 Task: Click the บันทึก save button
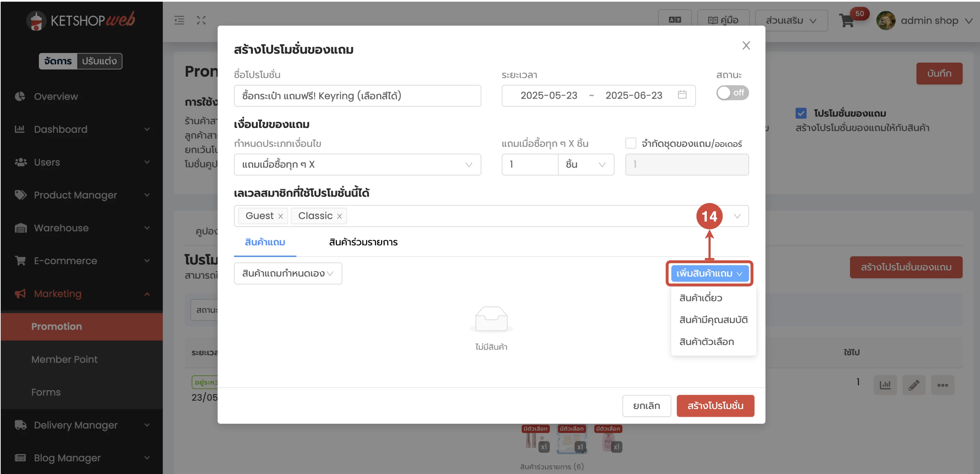(939, 73)
